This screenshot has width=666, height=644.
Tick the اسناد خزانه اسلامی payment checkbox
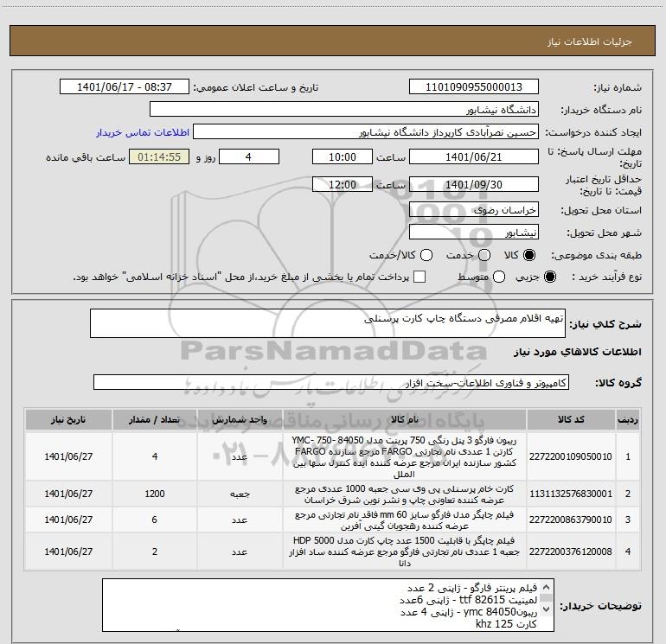pyautogui.click(x=419, y=277)
